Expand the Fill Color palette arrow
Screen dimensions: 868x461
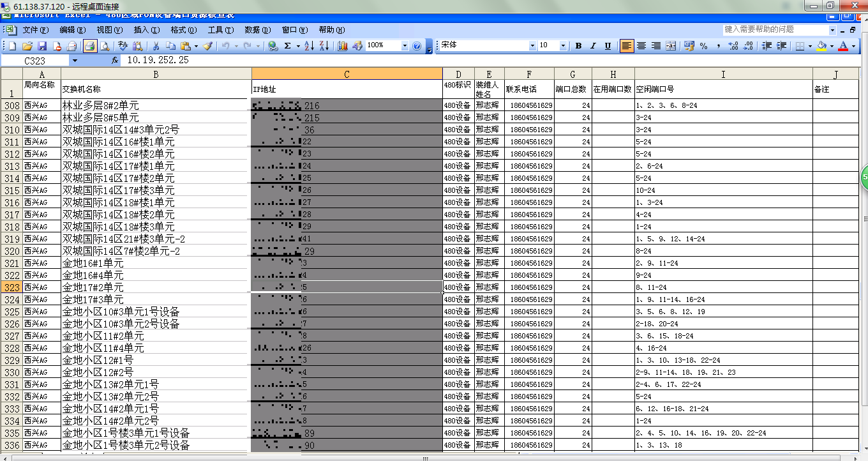point(832,46)
